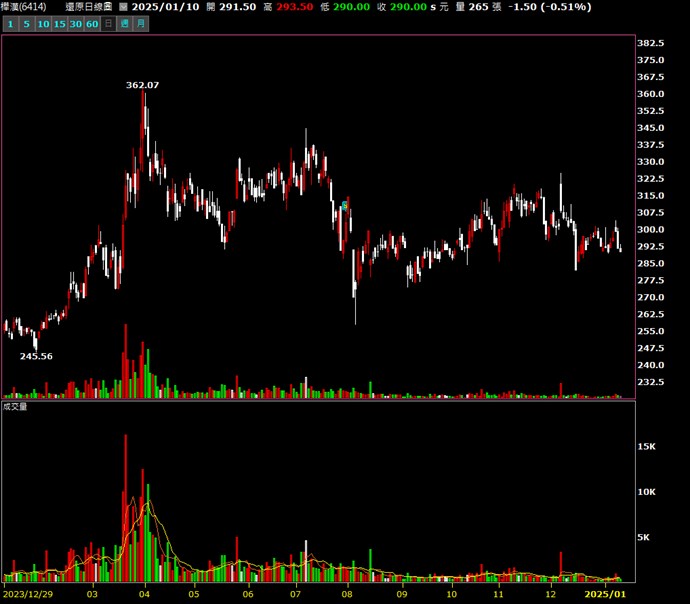The width and height of the screenshot is (690, 604).
Task: Click the 382.5 value on price axis
Action: pos(651,44)
